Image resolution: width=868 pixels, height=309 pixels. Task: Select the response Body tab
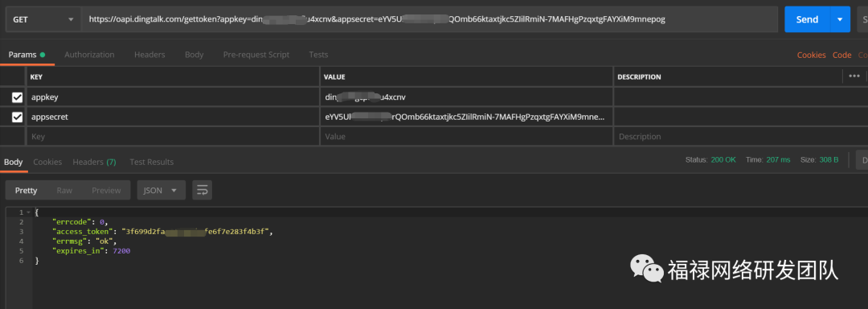pos(14,162)
